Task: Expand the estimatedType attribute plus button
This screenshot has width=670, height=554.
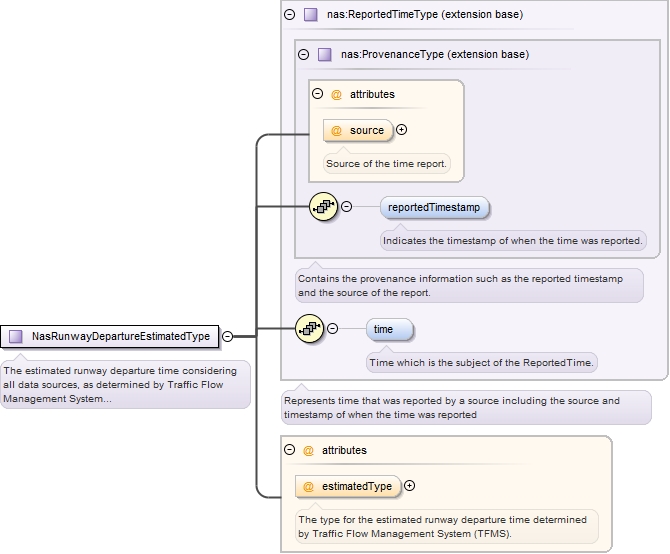Action: click(x=410, y=486)
